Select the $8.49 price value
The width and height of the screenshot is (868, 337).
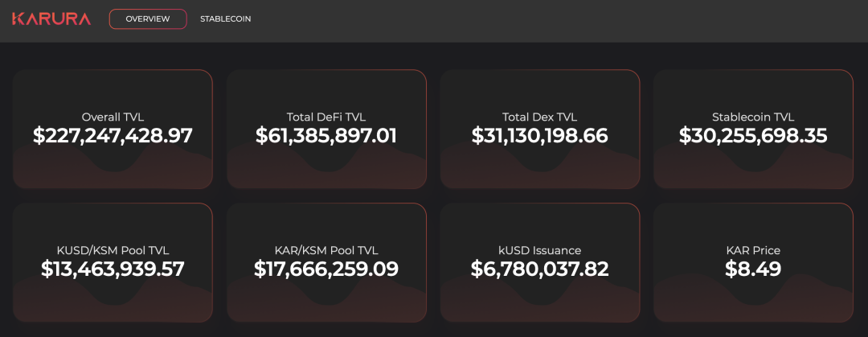click(x=753, y=269)
